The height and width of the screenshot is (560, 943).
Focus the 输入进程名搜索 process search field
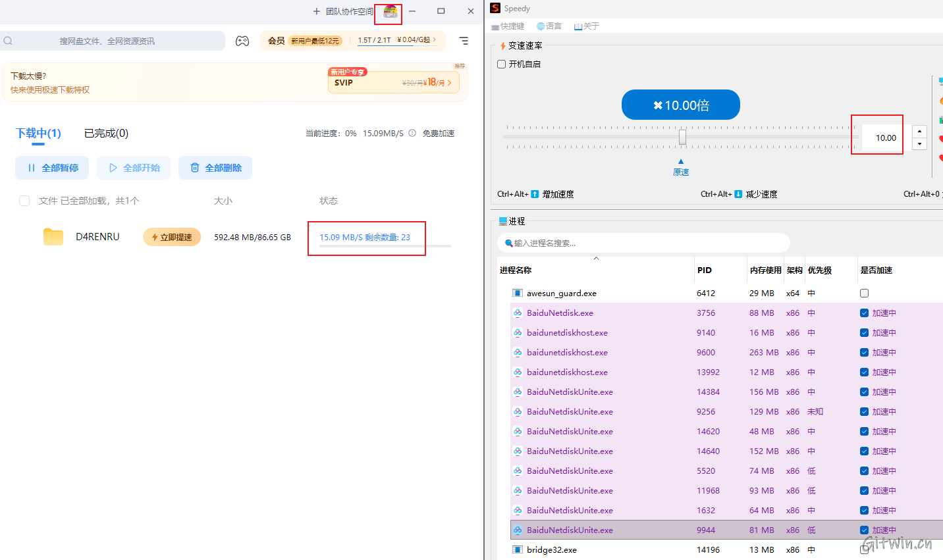point(643,243)
